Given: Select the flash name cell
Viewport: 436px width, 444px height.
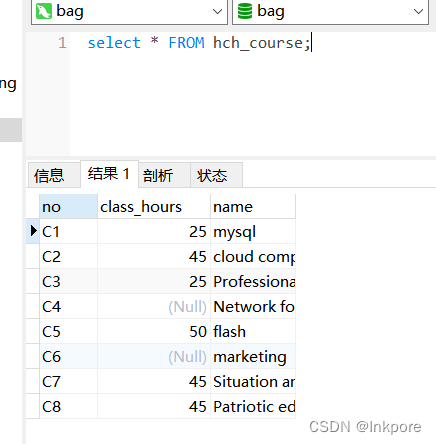Looking at the screenshot, I should (x=253, y=331).
